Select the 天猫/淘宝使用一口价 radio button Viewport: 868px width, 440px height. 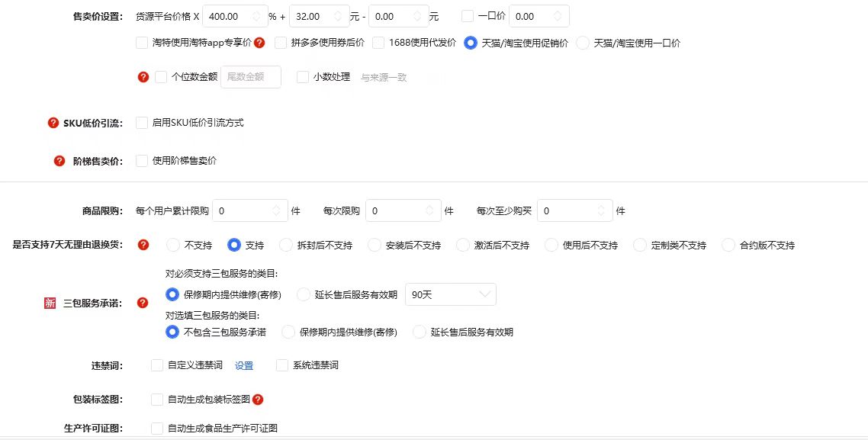click(x=583, y=43)
